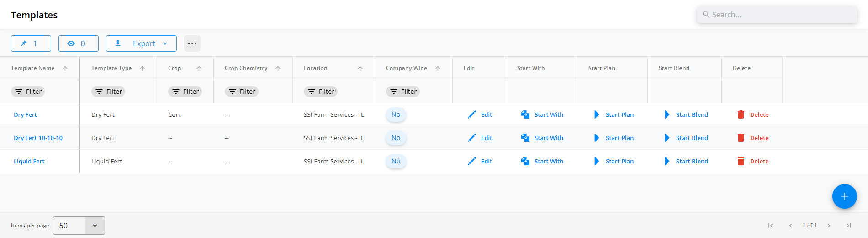
Task: Open the Items per page dropdown
Action: (x=79, y=226)
